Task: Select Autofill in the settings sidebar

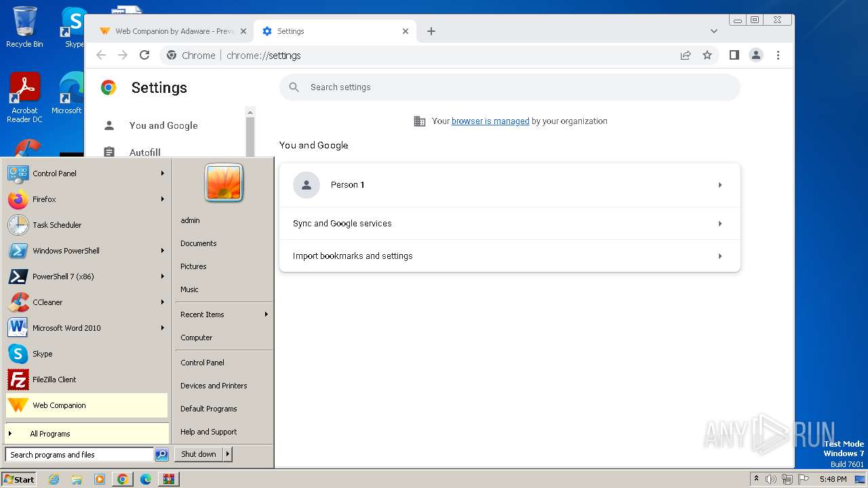Action: 145,152
